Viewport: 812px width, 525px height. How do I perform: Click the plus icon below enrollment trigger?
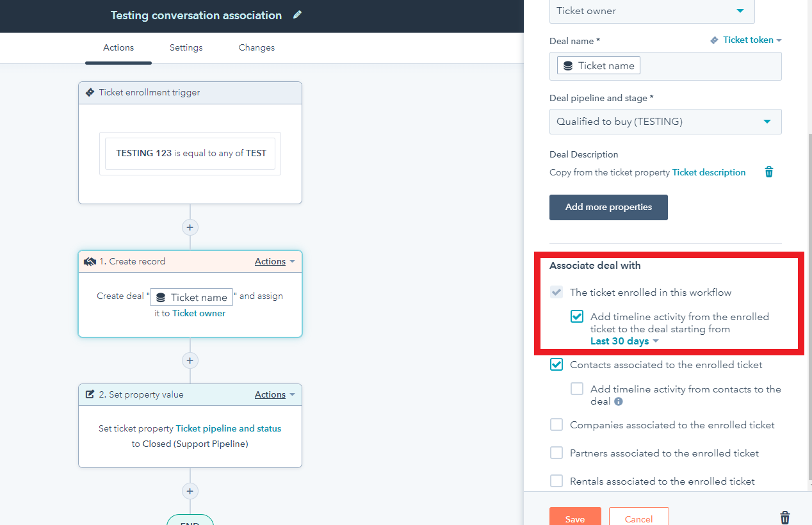point(190,227)
